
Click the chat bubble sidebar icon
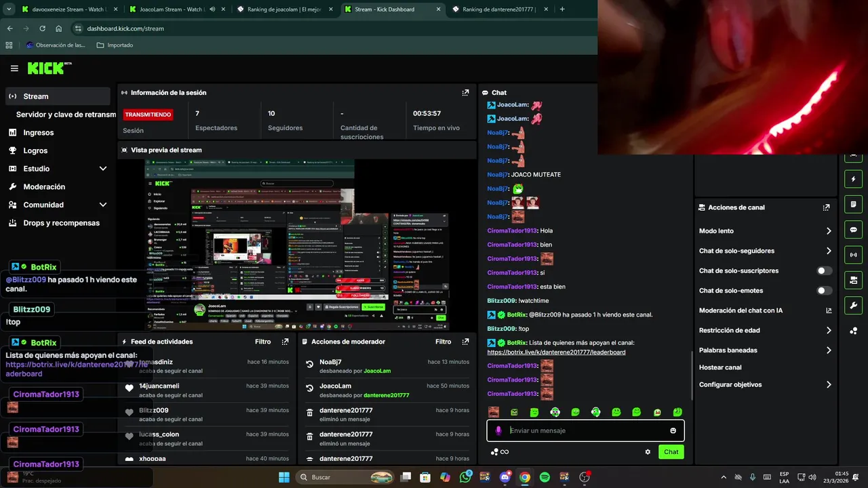(853, 230)
